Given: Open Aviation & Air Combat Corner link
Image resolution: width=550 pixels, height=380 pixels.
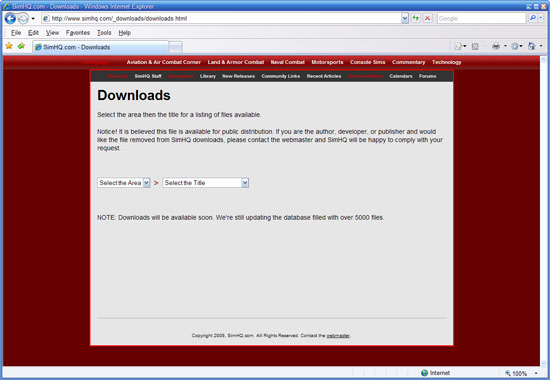Looking at the screenshot, I should click(x=163, y=62).
